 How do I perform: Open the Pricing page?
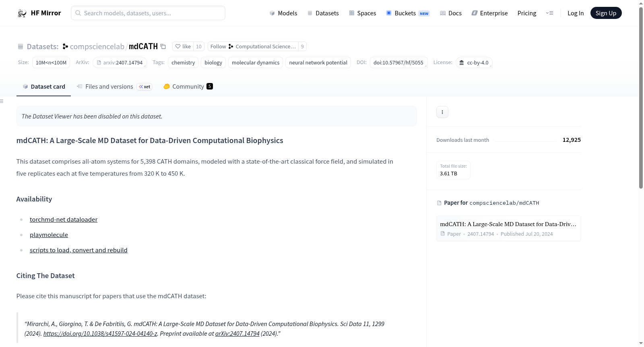(527, 13)
